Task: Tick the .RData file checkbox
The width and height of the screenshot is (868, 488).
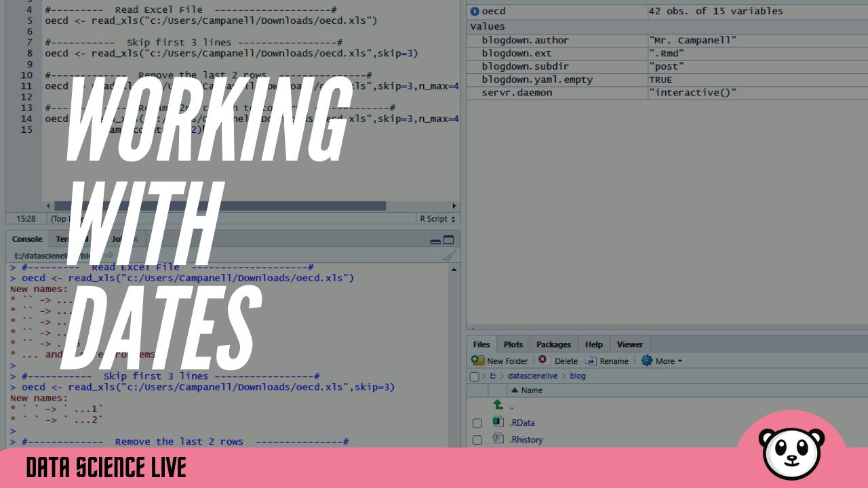Action: click(x=477, y=423)
